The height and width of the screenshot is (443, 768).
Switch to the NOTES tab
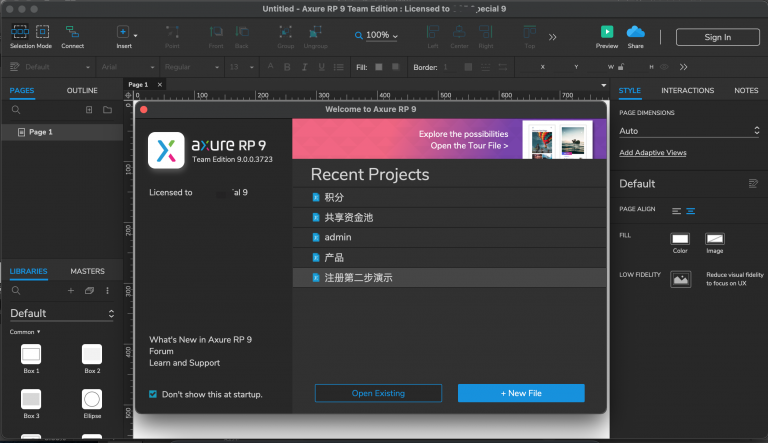[746, 90]
